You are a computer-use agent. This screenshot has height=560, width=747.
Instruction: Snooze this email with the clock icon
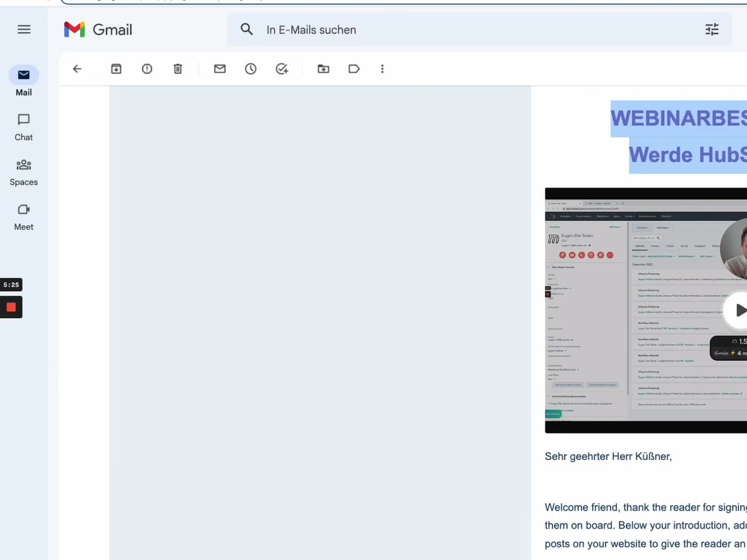(x=250, y=69)
